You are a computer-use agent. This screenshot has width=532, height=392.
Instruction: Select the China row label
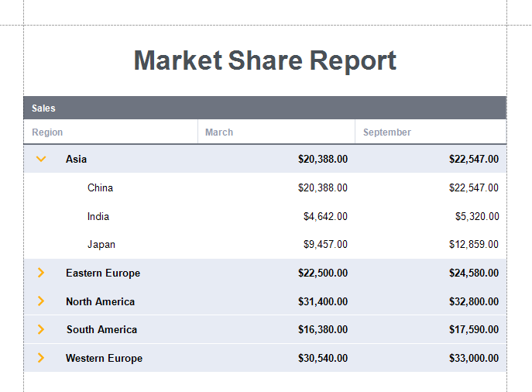click(x=100, y=187)
